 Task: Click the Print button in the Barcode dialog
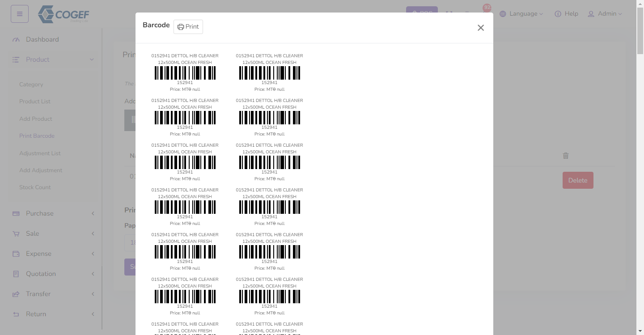pyautogui.click(x=188, y=27)
